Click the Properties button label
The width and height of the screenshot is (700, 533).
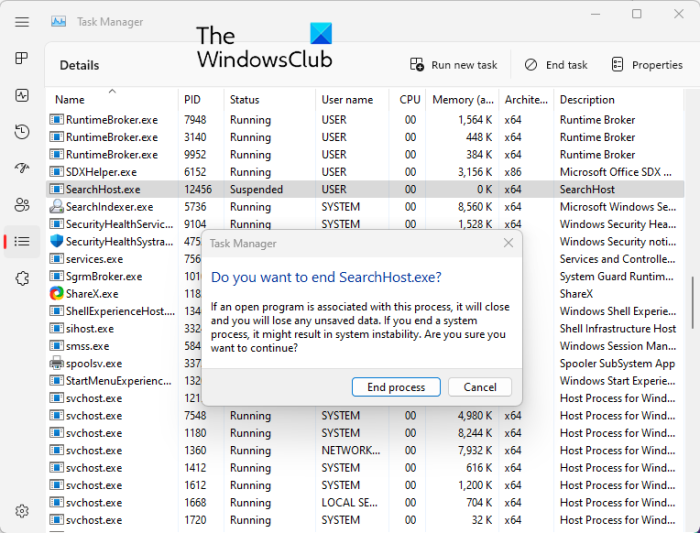pos(657,65)
